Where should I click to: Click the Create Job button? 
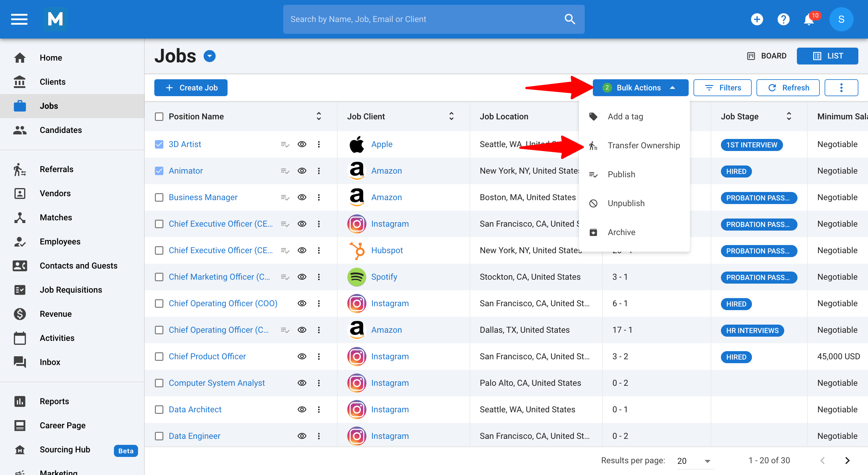click(191, 88)
